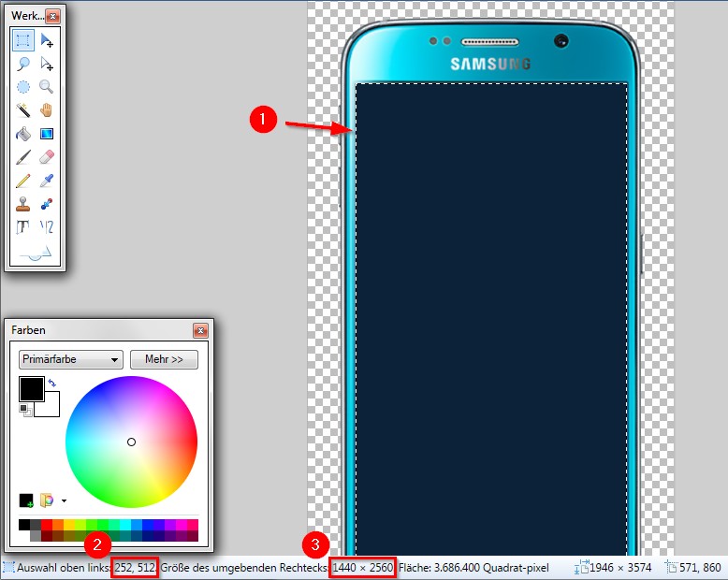Image resolution: width=728 pixels, height=580 pixels.
Task: Close the Farben window
Action: 200,330
